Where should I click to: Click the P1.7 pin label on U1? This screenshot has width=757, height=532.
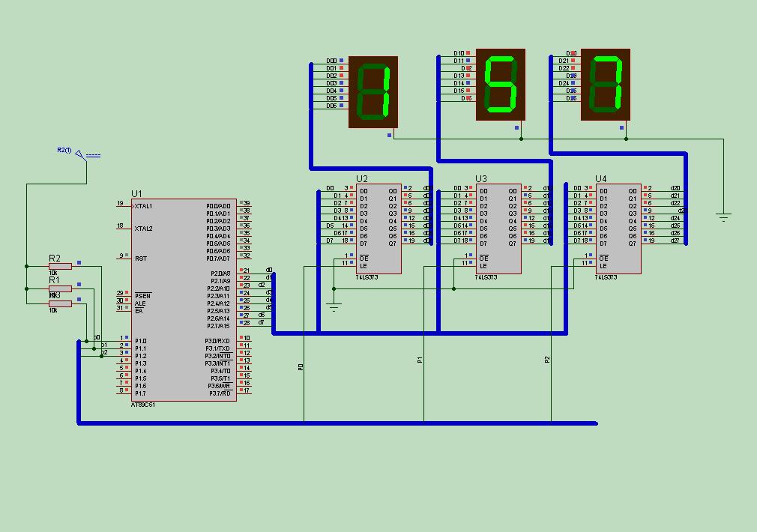tap(140, 393)
